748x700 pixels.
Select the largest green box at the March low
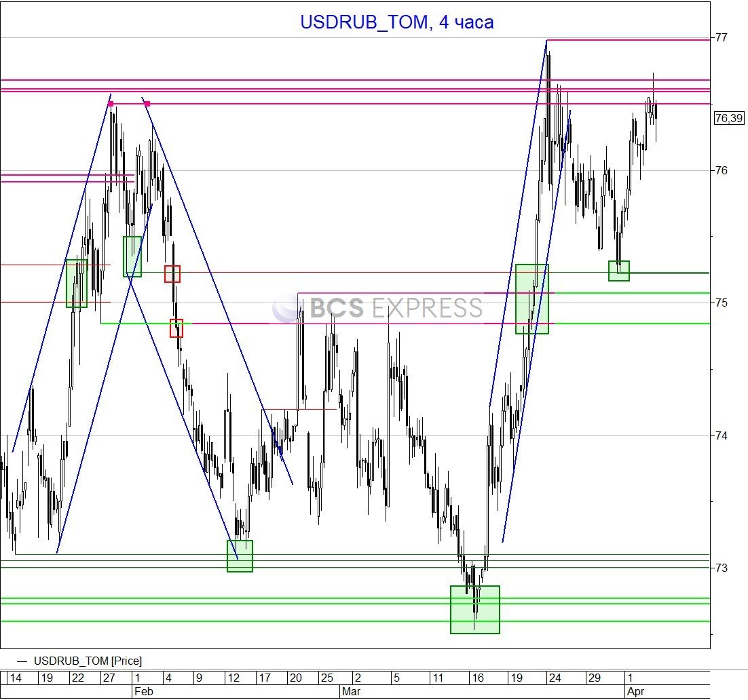[475, 609]
